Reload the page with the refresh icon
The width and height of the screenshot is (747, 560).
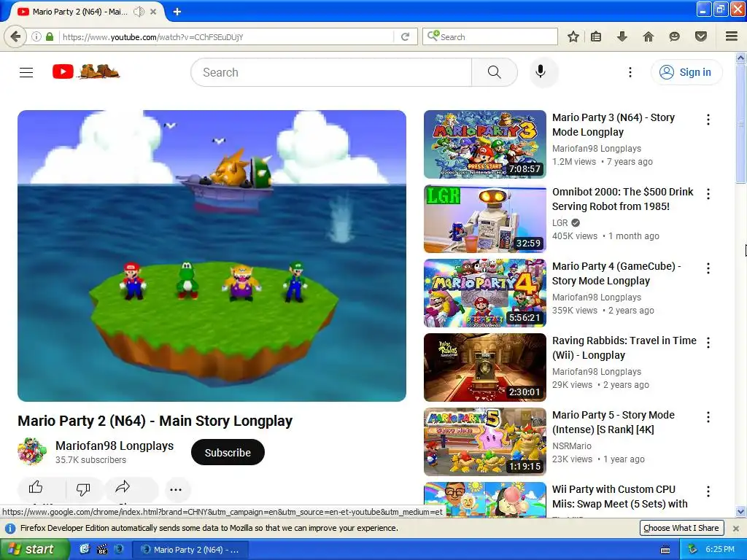[x=406, y=36]
